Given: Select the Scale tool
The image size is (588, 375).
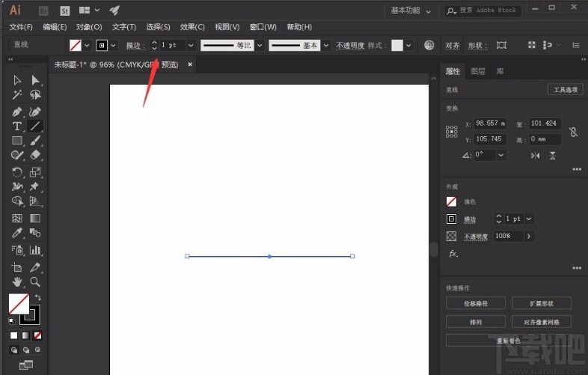Looking at the screenshot, I should click(35, 172).
